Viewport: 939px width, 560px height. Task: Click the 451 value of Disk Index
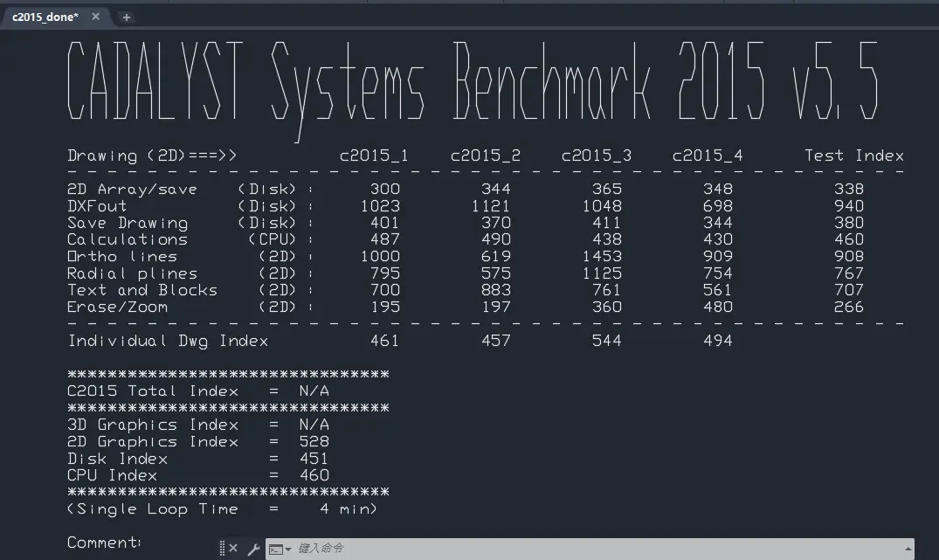(x=314, y=459)
